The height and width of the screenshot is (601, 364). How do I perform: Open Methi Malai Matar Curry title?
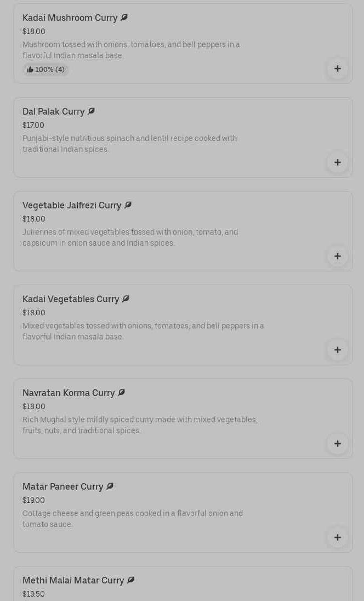73,581
